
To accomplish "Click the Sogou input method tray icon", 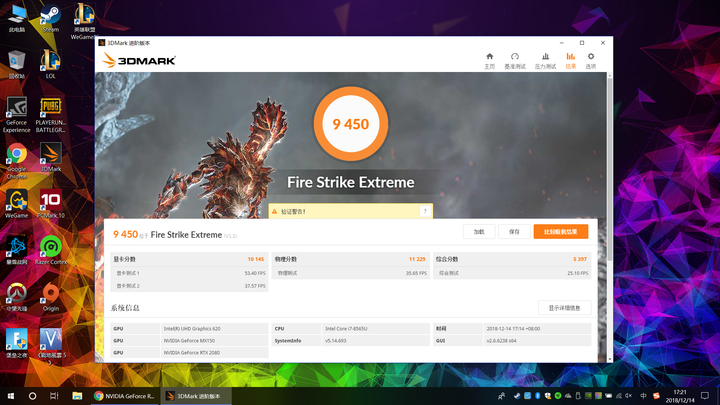I will (656, 396).
